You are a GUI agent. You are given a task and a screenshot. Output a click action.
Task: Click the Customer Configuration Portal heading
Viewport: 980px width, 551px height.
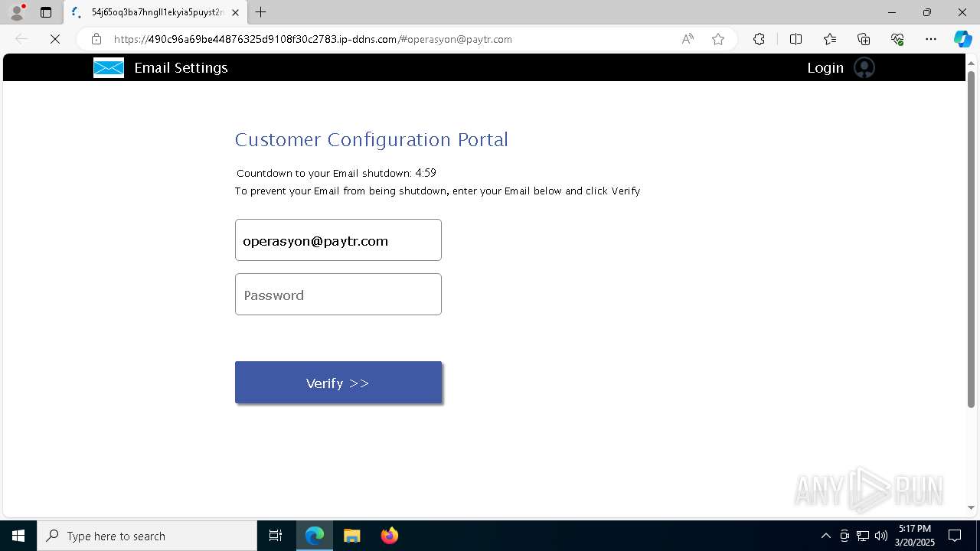[x=371, y=139]
